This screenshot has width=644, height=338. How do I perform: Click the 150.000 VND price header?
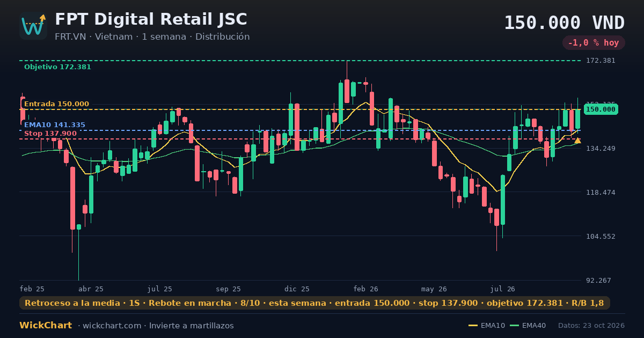564,23
